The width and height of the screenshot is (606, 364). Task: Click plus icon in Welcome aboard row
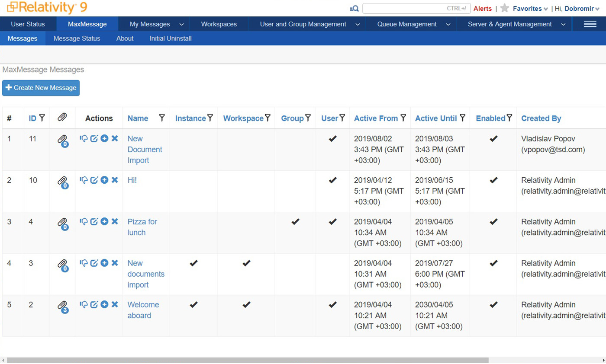[104, 304]
